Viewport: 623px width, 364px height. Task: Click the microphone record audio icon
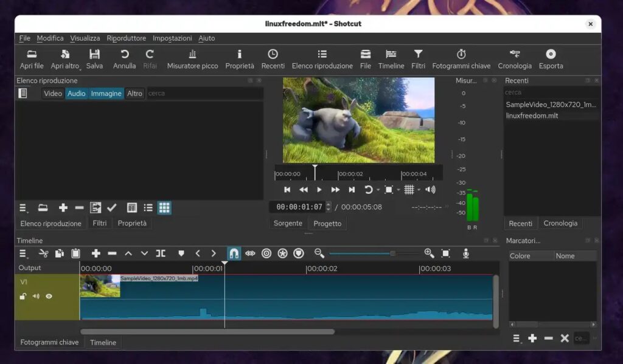465,253
